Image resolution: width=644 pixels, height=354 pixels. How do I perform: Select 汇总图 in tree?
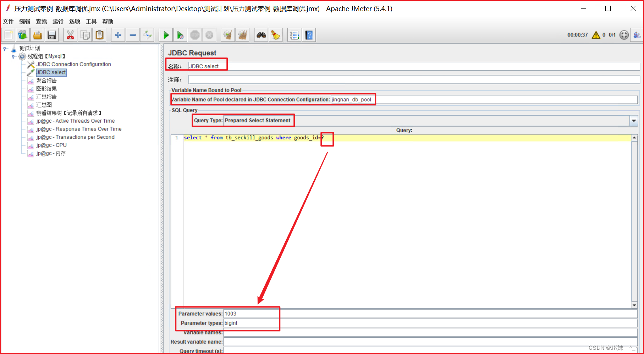coord(44,105)
